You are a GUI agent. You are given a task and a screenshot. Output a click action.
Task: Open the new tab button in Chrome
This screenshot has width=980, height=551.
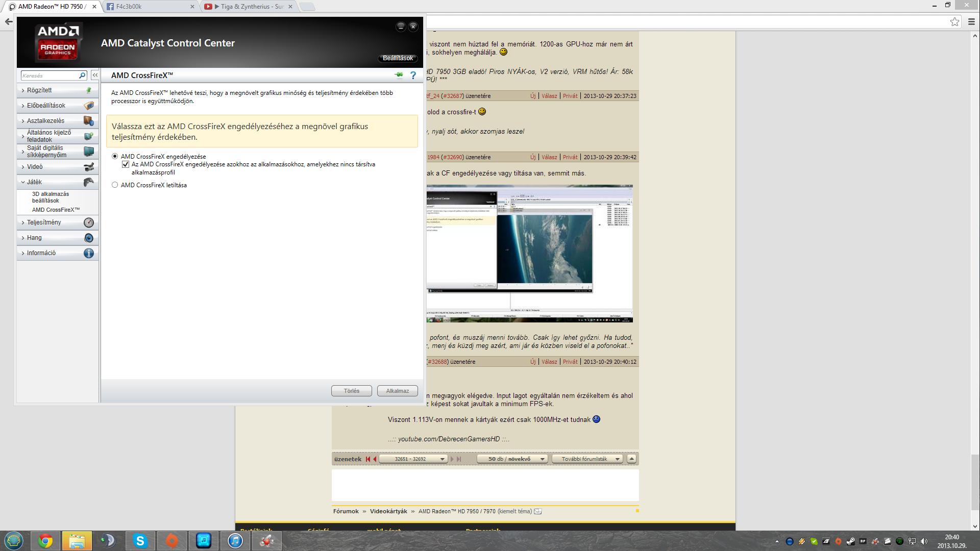pyautogui.click(x=306, y=7)
